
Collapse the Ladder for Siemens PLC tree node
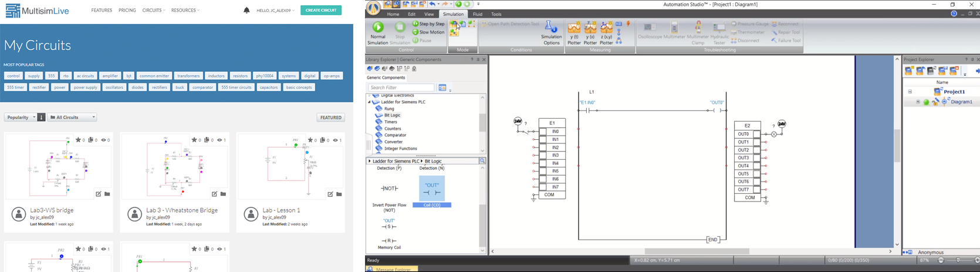coord(370,102)
